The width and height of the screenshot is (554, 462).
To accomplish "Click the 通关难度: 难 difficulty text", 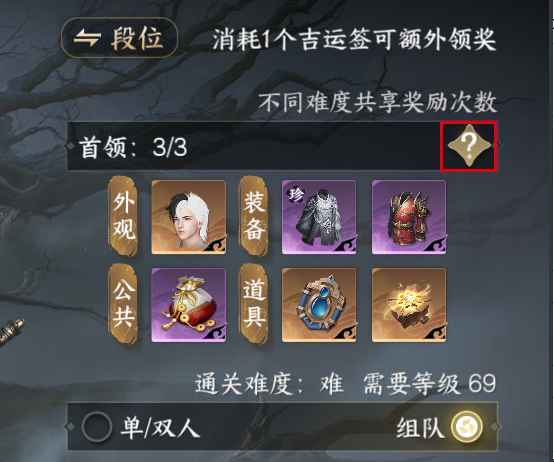I will coord(269,383).
